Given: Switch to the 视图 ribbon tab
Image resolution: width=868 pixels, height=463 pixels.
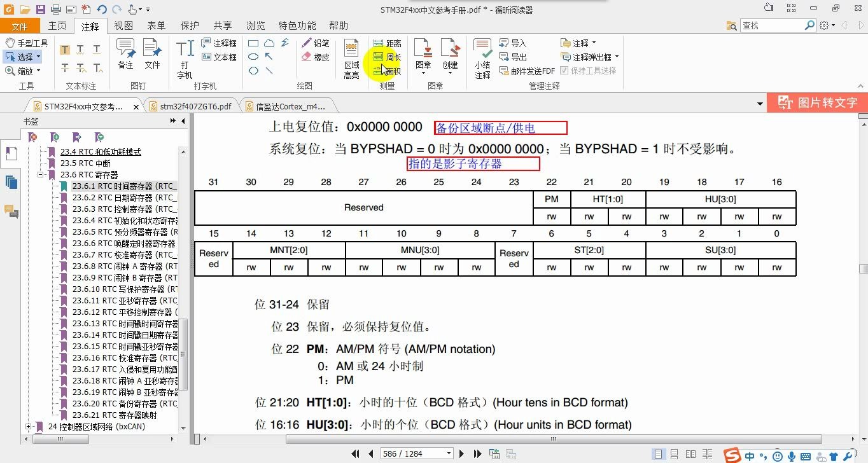Looking at the screenshot, I should point(123,25).
